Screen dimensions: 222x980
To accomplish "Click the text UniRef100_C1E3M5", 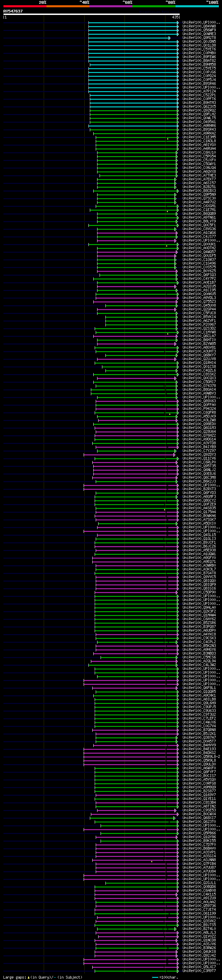I will pyautogui.click(x=199, y=137).
